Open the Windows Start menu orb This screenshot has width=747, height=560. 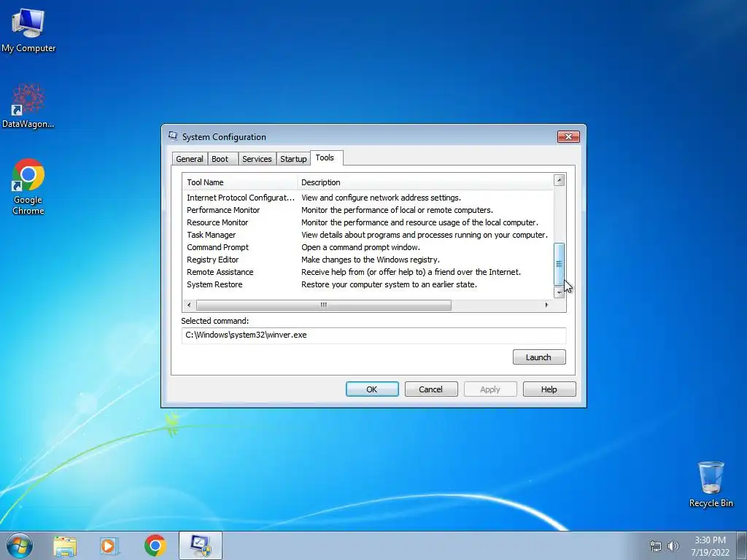click(x=20, y=545)
